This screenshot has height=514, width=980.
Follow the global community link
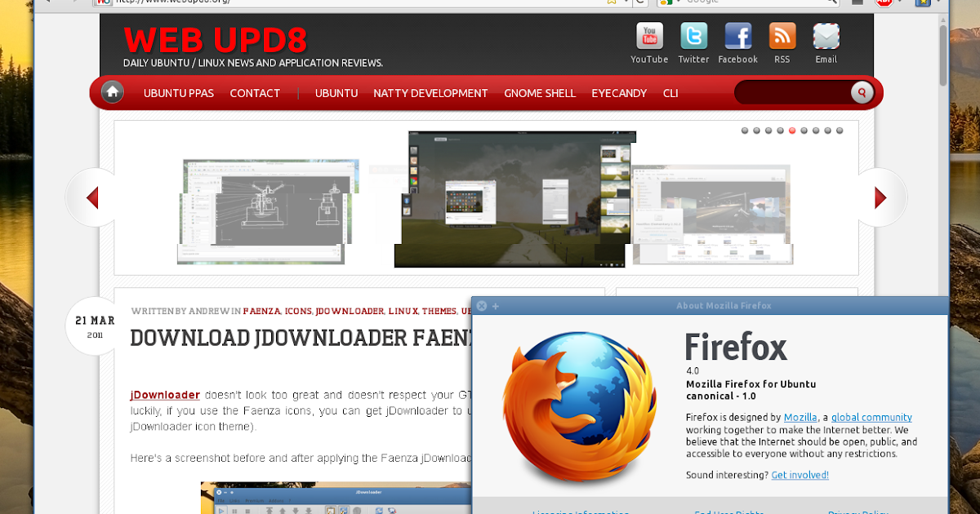871,417
